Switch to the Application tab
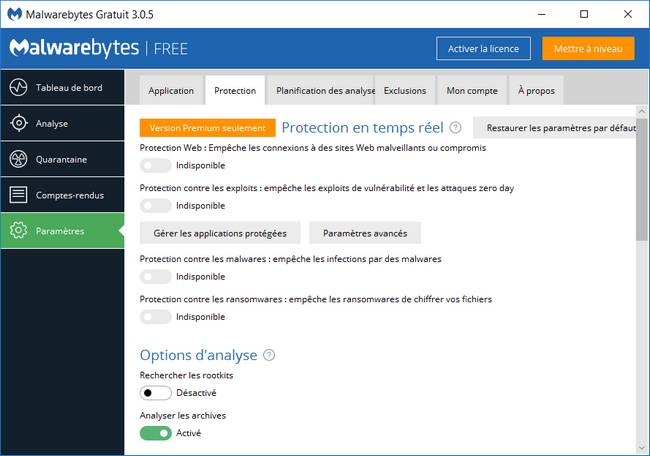 click(x=171, y=91)
